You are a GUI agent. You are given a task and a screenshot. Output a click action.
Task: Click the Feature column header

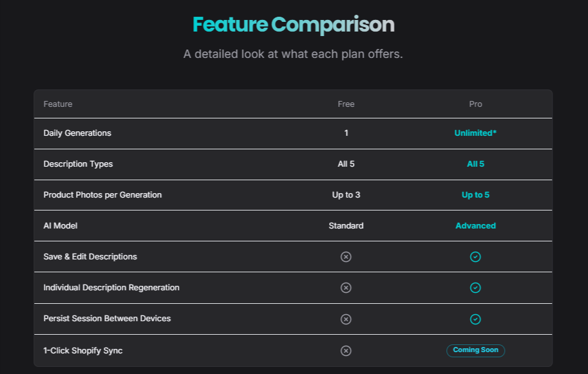point(58,104)
